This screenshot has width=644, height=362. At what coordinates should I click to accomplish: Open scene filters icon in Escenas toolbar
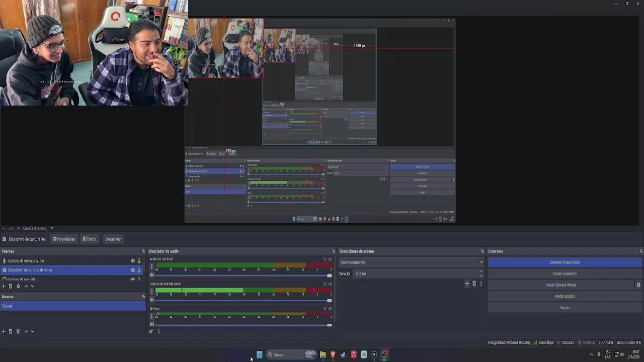point(18,331)
